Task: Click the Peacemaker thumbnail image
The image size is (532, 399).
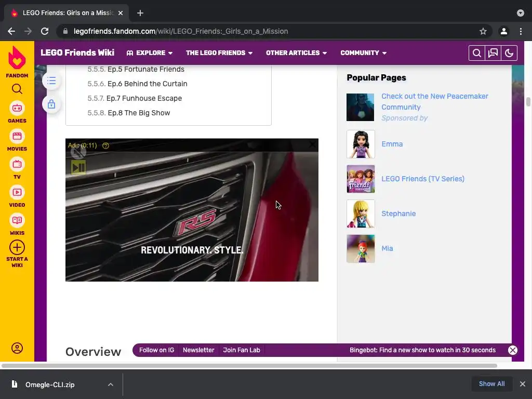Action: click(361, 107)
